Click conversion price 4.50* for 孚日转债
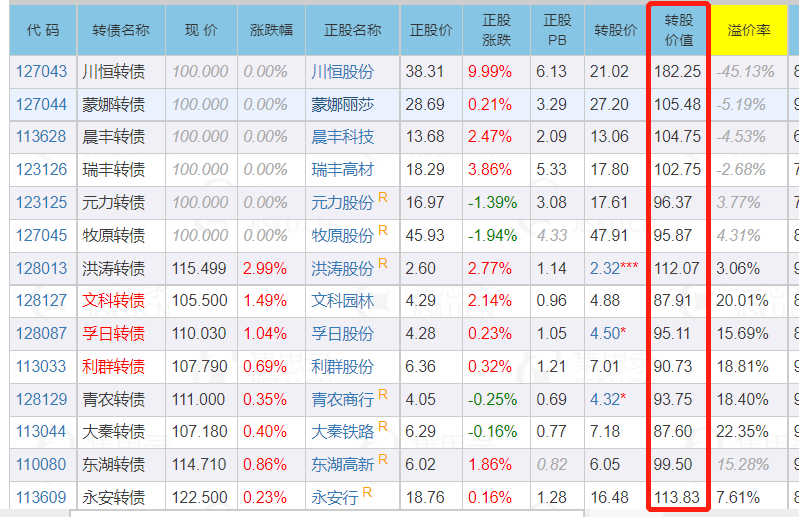The height and width of the screenshot is (517, 799). point(608,334)
